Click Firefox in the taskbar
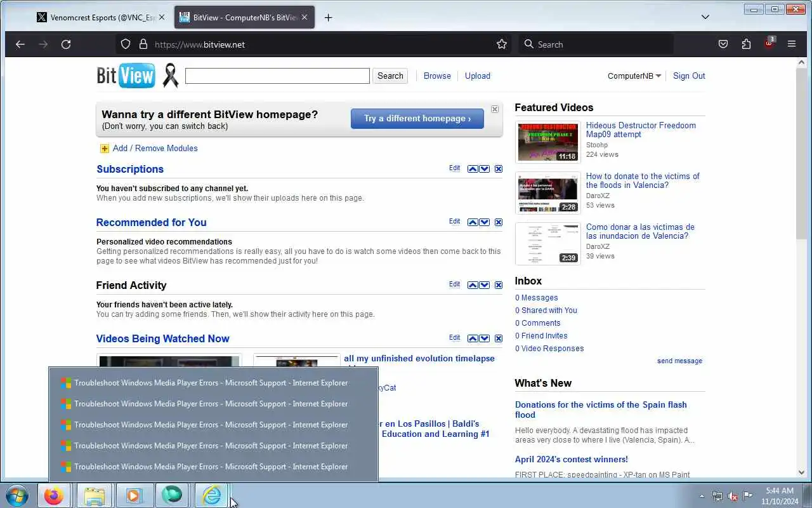Viewport: 812px width, 508px height. click(53, 495)
